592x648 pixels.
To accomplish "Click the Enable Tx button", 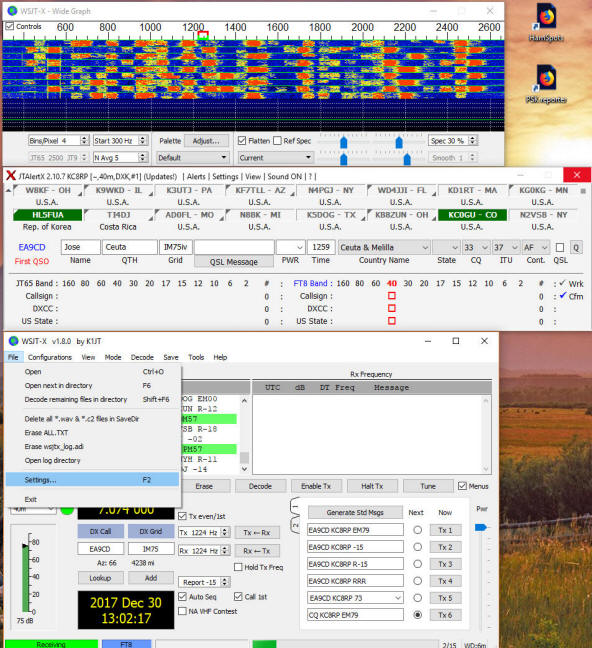I will [x=316, y=486].
